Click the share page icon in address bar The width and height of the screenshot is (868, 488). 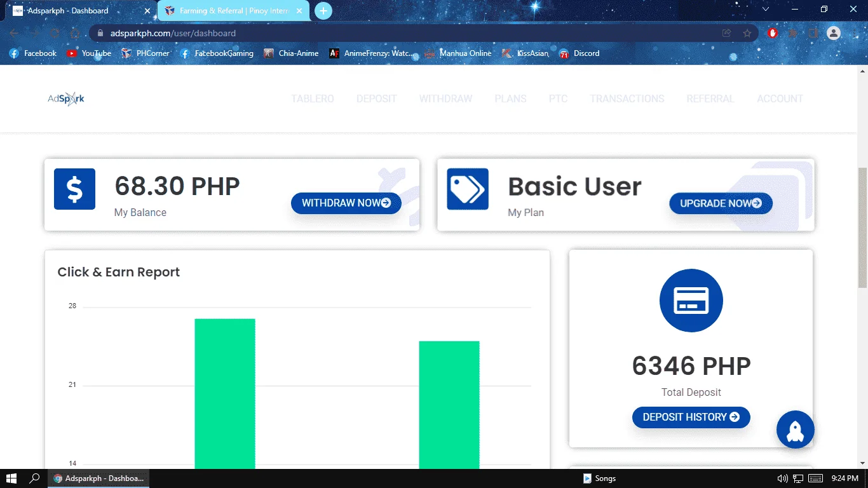coord(726,33)
